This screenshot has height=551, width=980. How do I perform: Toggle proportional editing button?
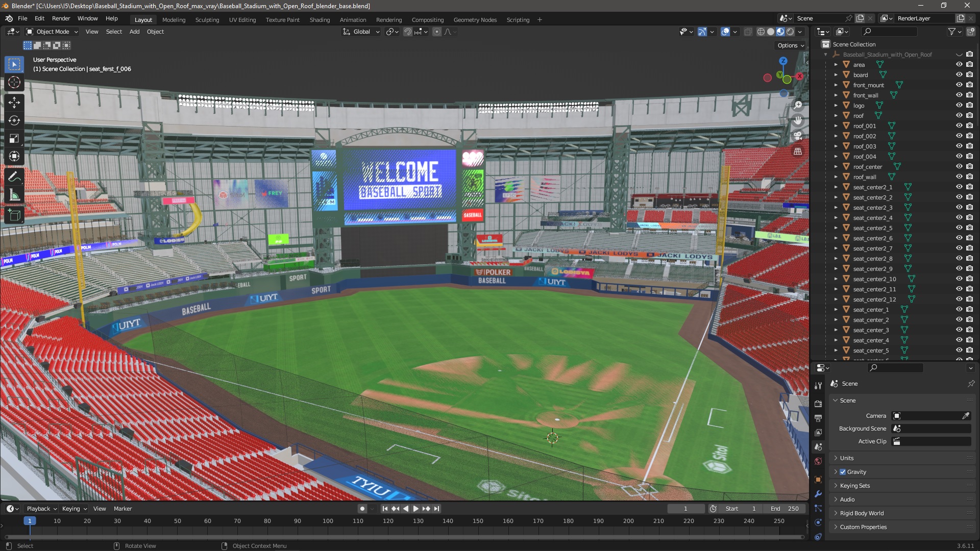point(437,32)
